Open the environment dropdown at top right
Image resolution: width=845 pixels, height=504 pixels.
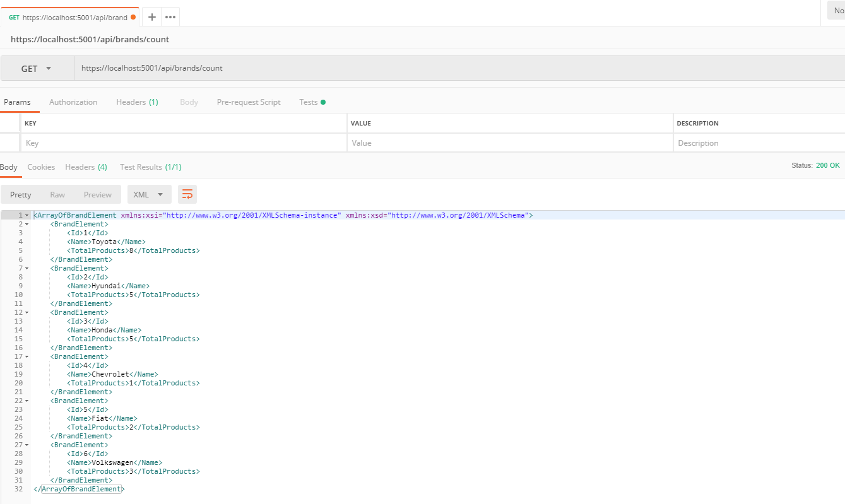[x=836, y=10]
